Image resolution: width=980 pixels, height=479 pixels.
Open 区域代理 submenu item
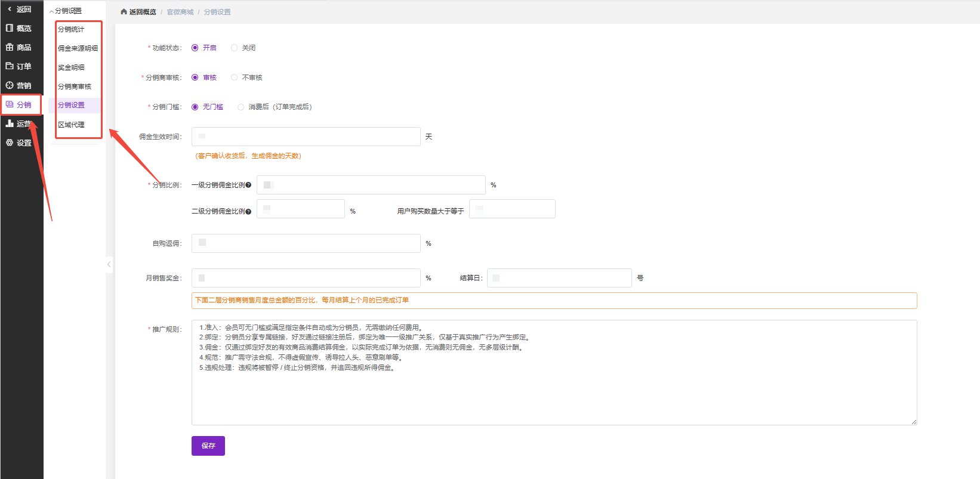(71, 125)
